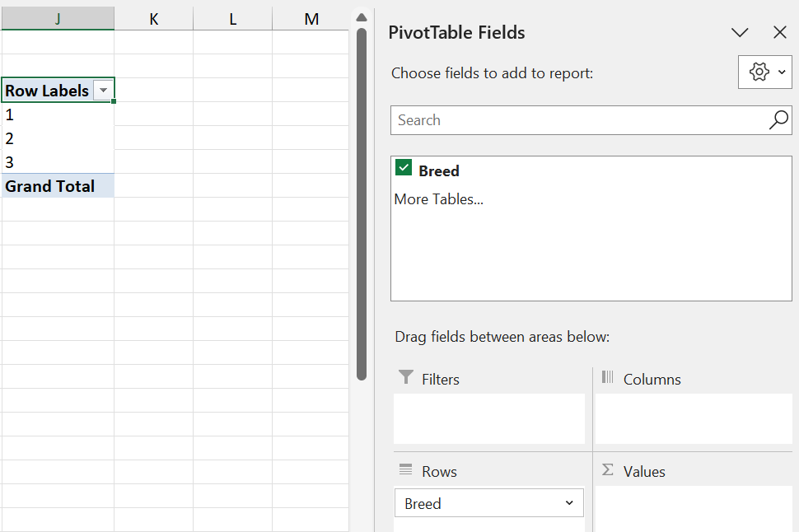Expand the Breed field dropdown in Rows

(569, 503)
